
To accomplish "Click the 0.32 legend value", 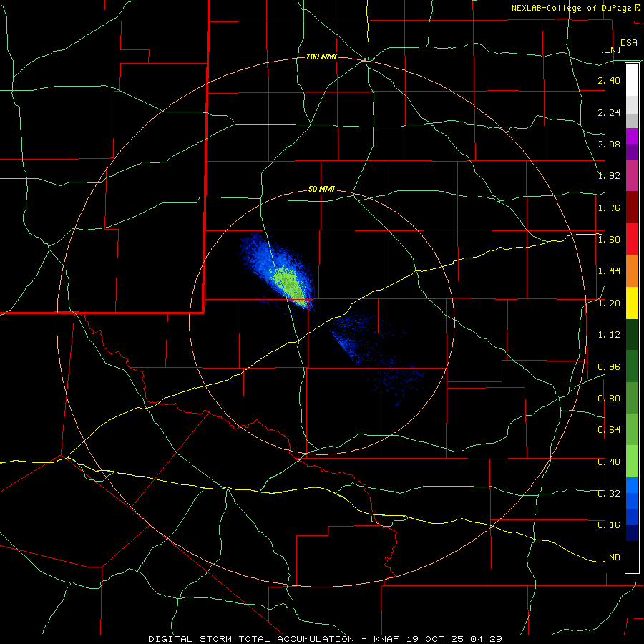I will (609, 493).
